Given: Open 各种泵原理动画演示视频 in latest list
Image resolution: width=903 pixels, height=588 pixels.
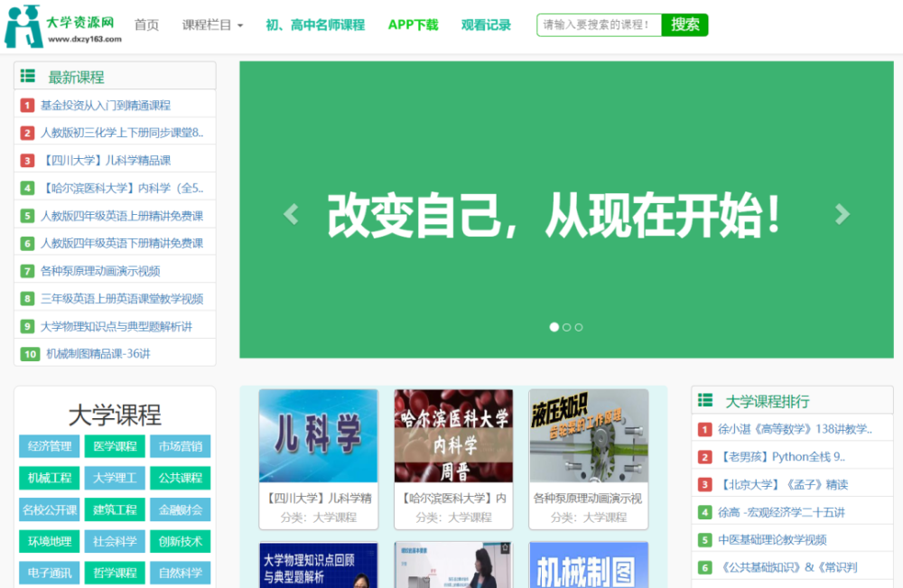Looking at the screenshot, I should coord(100,271).
